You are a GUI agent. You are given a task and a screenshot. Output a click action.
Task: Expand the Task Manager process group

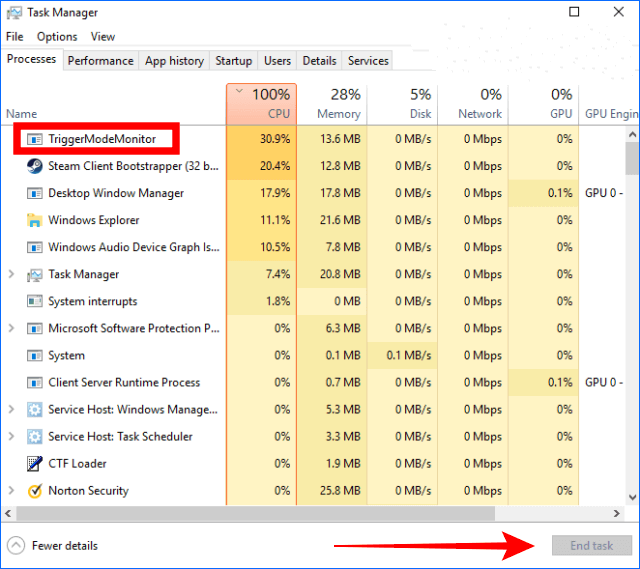[11, 274]
